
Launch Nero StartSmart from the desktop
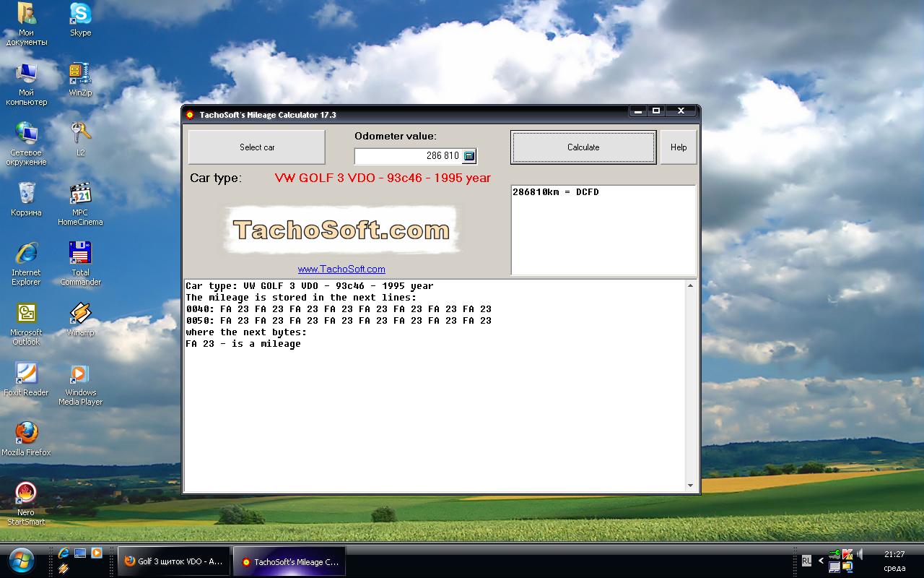click(27, 504)
